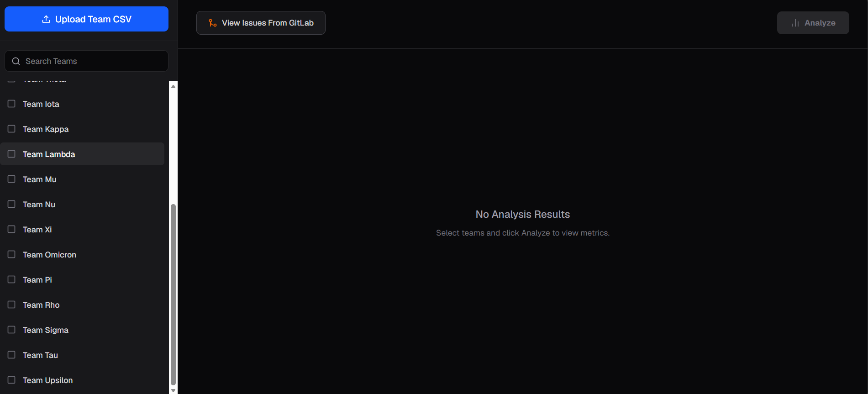The width and height of the screenshot is (868, 394).
Task: Click the No Analysis Results heading
Action: pos(523,215)
